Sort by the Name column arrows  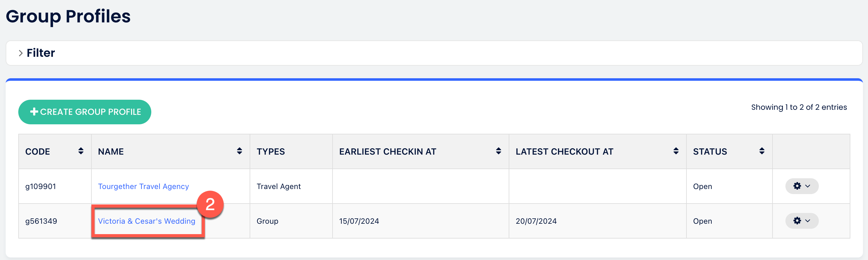click(240, 151)
